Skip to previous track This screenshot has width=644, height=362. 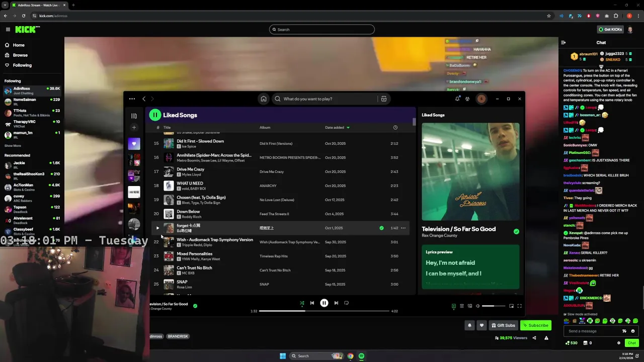312,303
